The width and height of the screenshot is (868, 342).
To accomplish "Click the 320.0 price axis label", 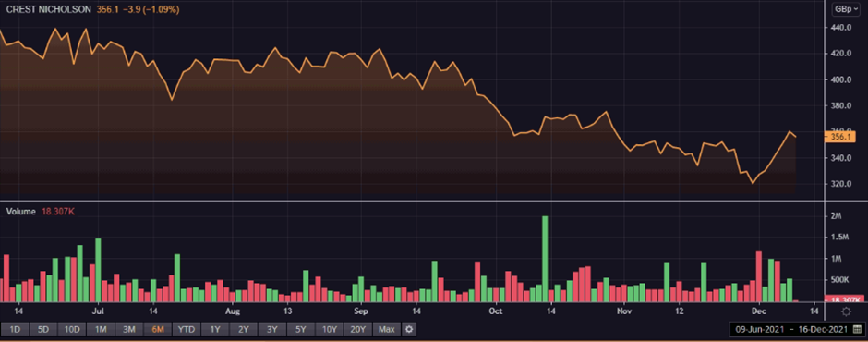I will coord(841,184).
